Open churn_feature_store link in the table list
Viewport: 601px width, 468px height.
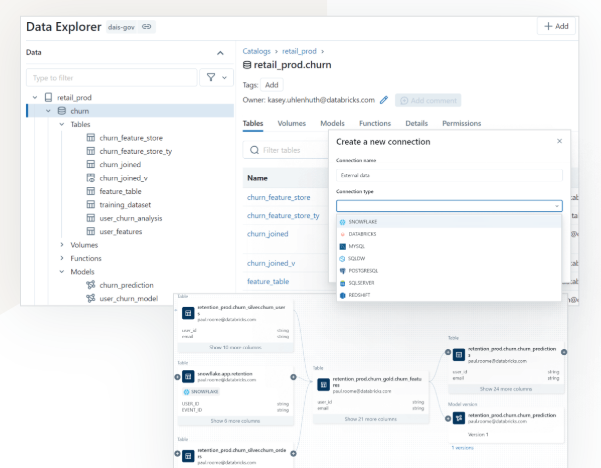tap(279, 197)
